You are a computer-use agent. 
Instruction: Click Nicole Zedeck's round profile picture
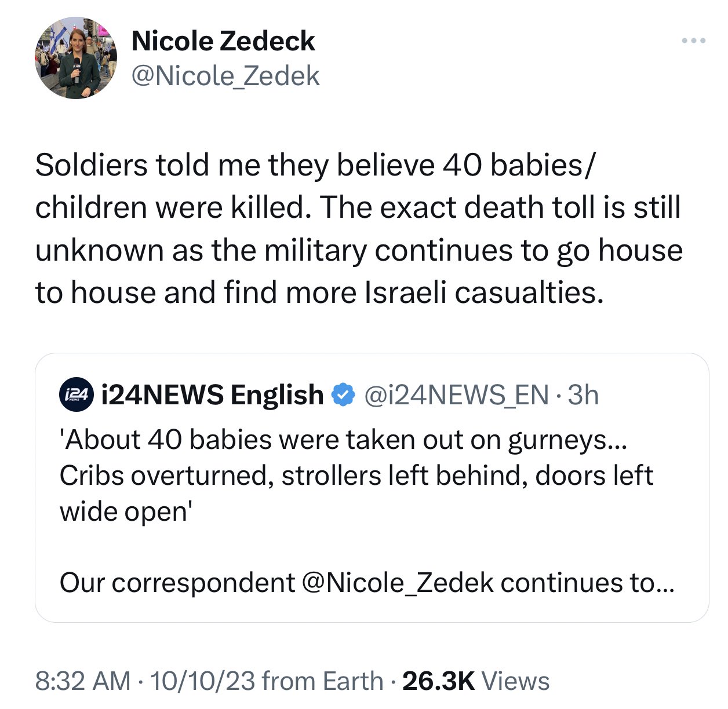point(76,58)
